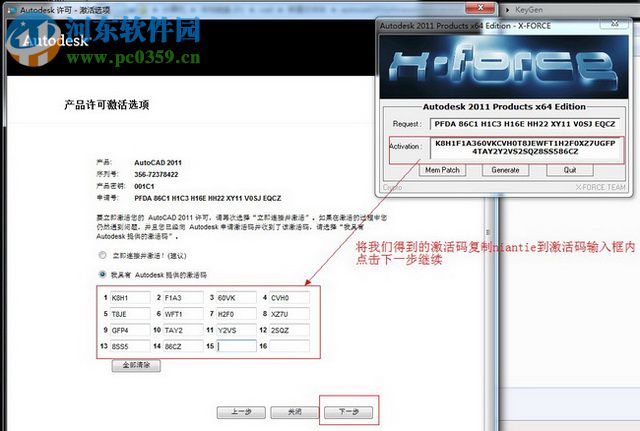Click the Request field in the X-FORCE window

coord(525,124)
